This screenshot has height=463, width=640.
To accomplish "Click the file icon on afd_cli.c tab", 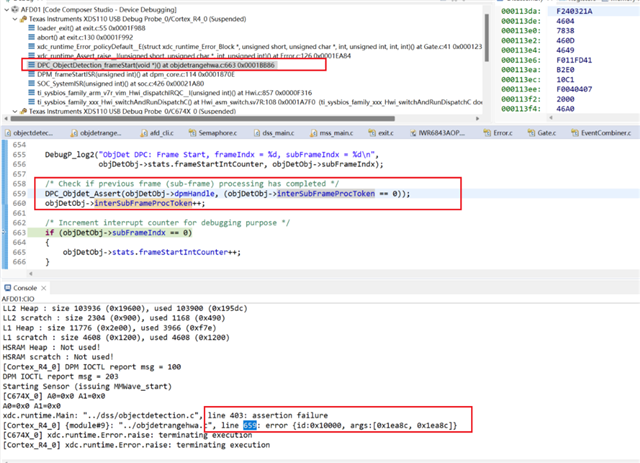I will click(144, 133).
